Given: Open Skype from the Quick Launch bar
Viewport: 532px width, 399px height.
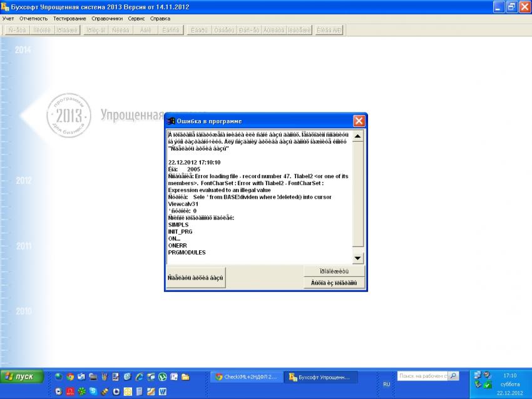Looking at the screenshot, I should click(93, 391).
